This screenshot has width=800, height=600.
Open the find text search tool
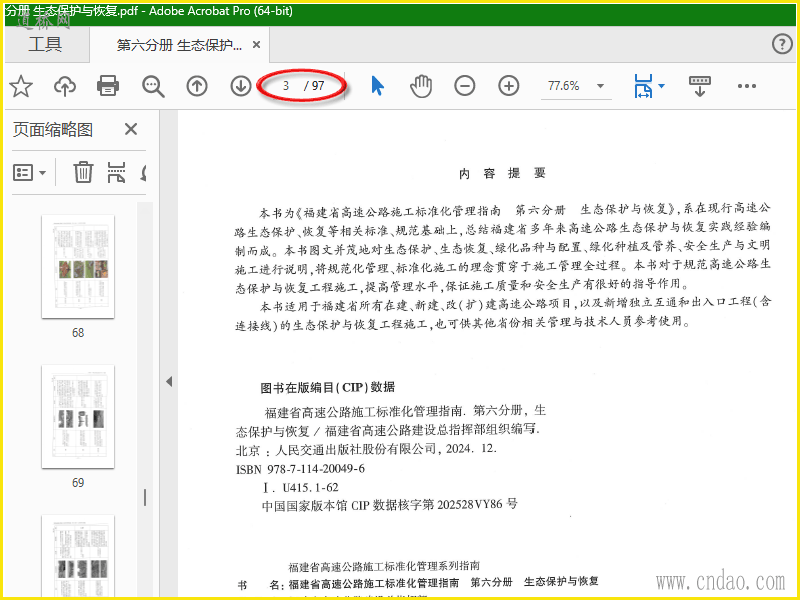pos(153,86)
